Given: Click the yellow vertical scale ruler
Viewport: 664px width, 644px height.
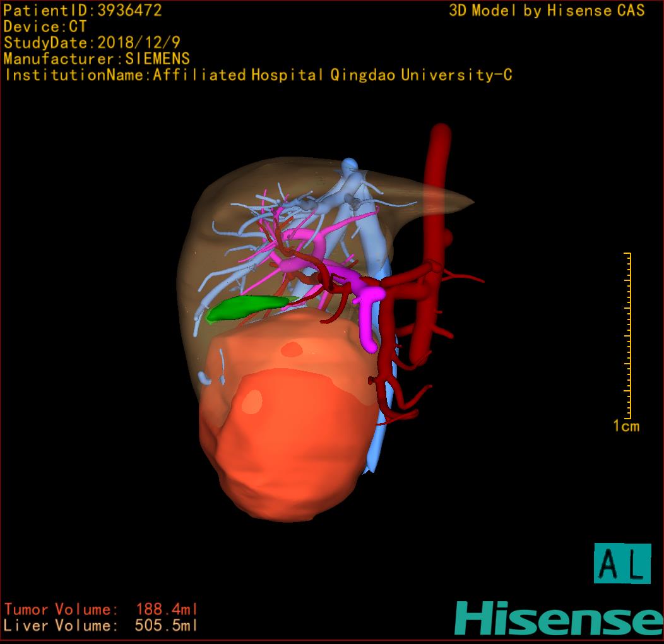Looking at the screenshot, I should pyautogui.click(x=629, y=335).
